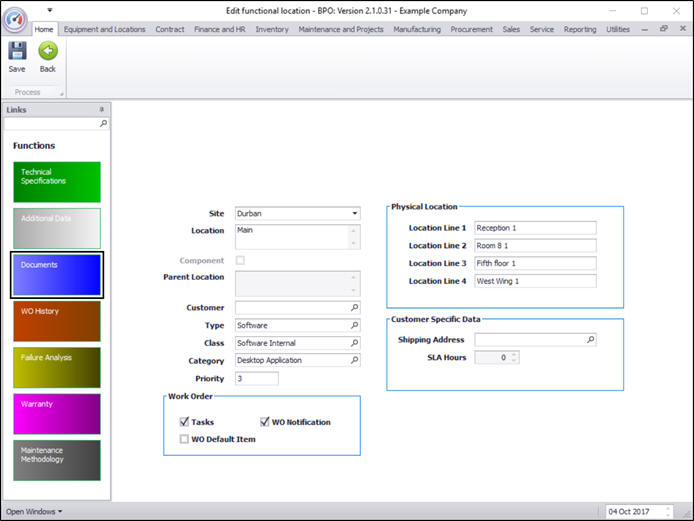Viewport: 694px width, 521px height.
Task: Uncheck the Tasks checkbox
Action: pos(184,422)
